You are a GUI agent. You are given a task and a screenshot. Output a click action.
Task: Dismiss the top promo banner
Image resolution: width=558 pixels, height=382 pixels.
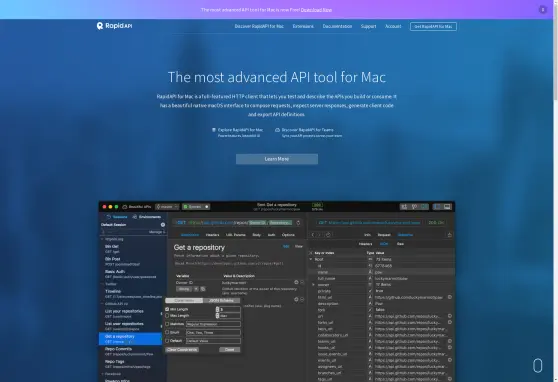point(543,10)
